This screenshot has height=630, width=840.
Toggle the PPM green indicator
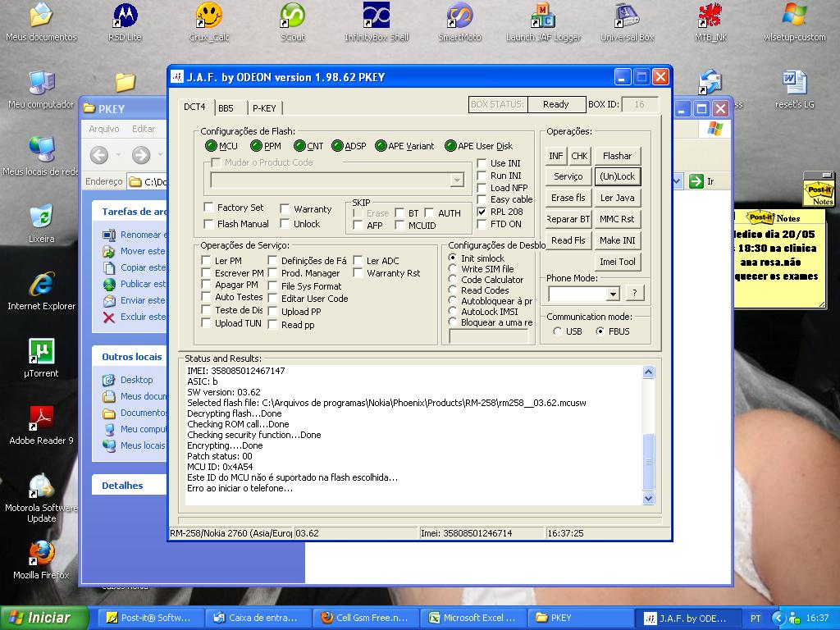point(256,146)
